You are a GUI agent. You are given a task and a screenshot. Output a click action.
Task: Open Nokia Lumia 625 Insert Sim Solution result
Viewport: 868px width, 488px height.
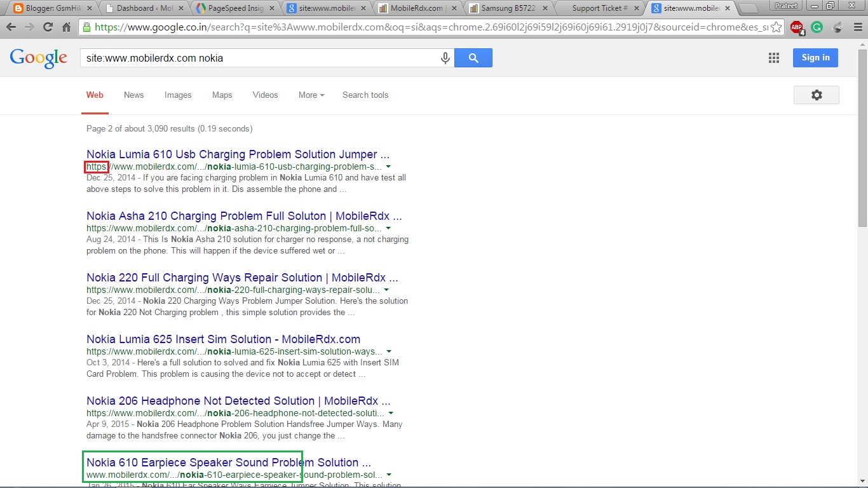pos(223,339)
